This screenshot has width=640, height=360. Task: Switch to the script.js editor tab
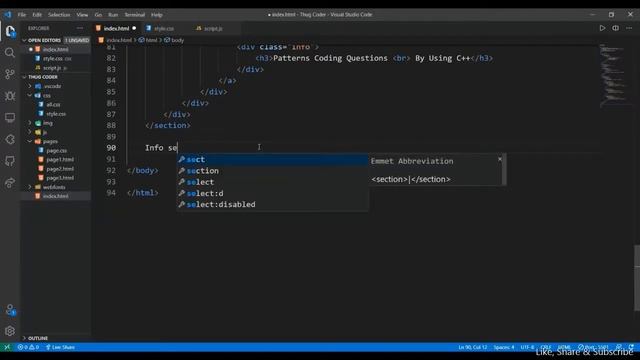tap(213, 28)
